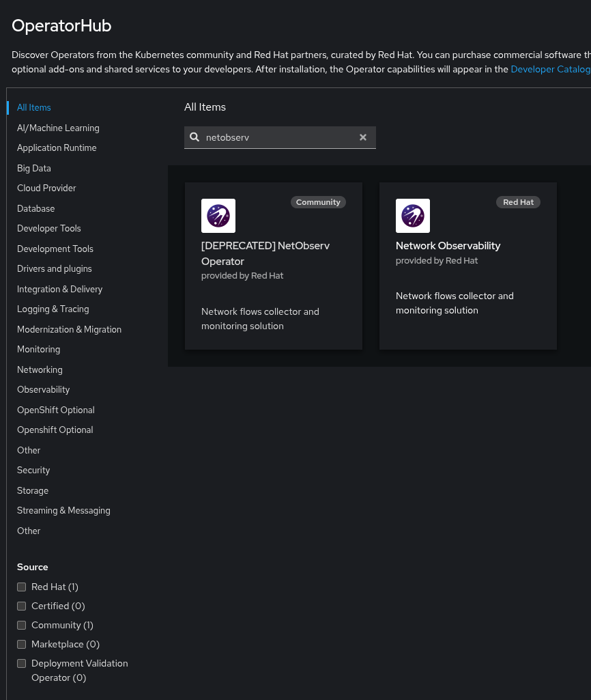Tick the Certified source checkbox
Viewport: 591px width, 700px height.
(22, 606)
